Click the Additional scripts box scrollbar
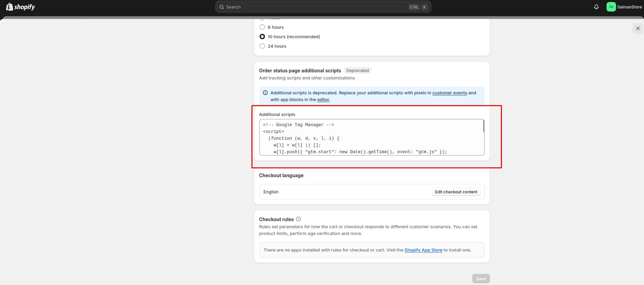The height and width of the screenshot is (285, 644). click(483, 127)
